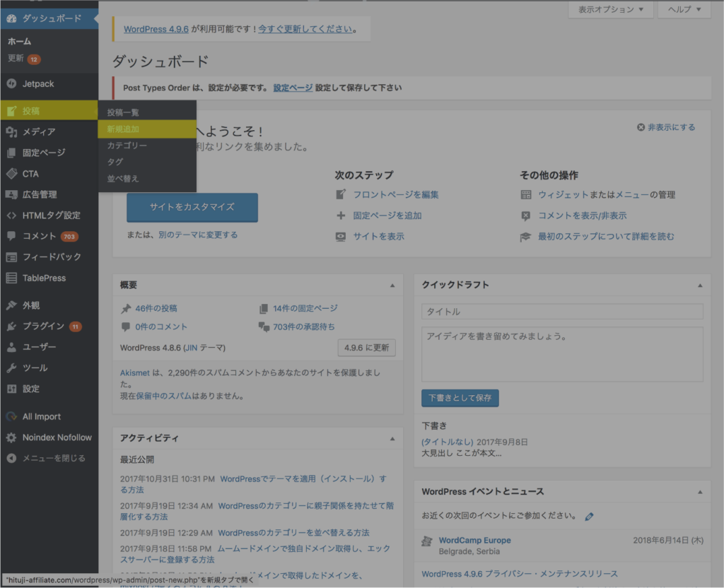The image size is (724, 588).
Task: Click the Ad management (広告管理) icon
Action: click(11, 194)
